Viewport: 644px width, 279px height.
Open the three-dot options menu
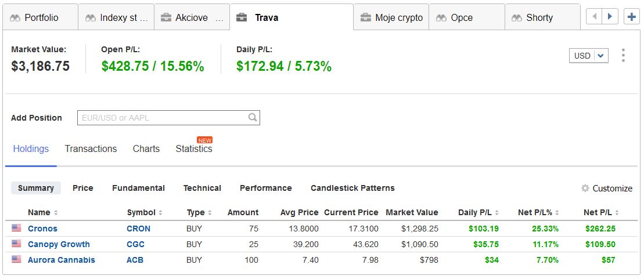tap(624, 55)
